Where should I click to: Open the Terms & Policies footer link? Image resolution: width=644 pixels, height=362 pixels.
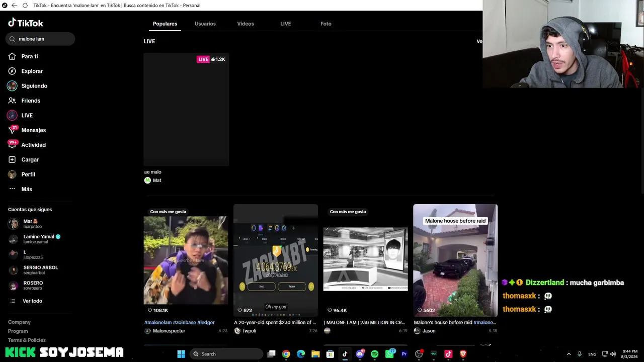coord(27,340)
